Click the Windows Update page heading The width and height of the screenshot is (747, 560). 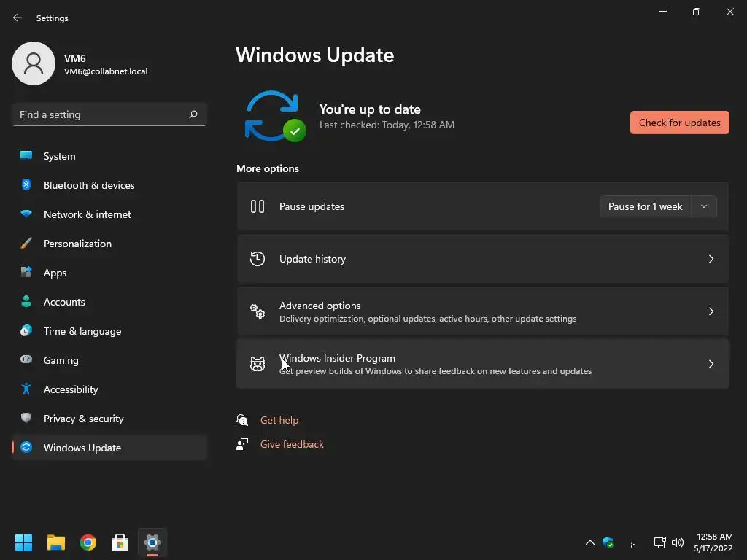click(315, 55)
